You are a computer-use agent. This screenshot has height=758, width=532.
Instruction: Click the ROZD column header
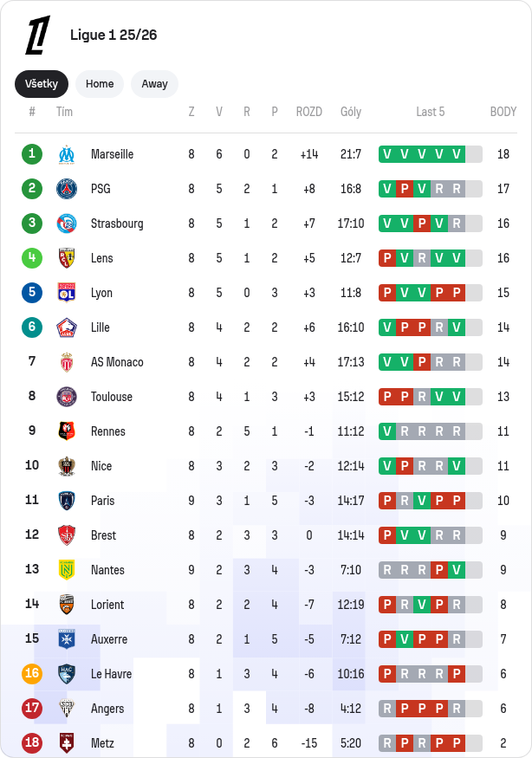tap(308, 112)
